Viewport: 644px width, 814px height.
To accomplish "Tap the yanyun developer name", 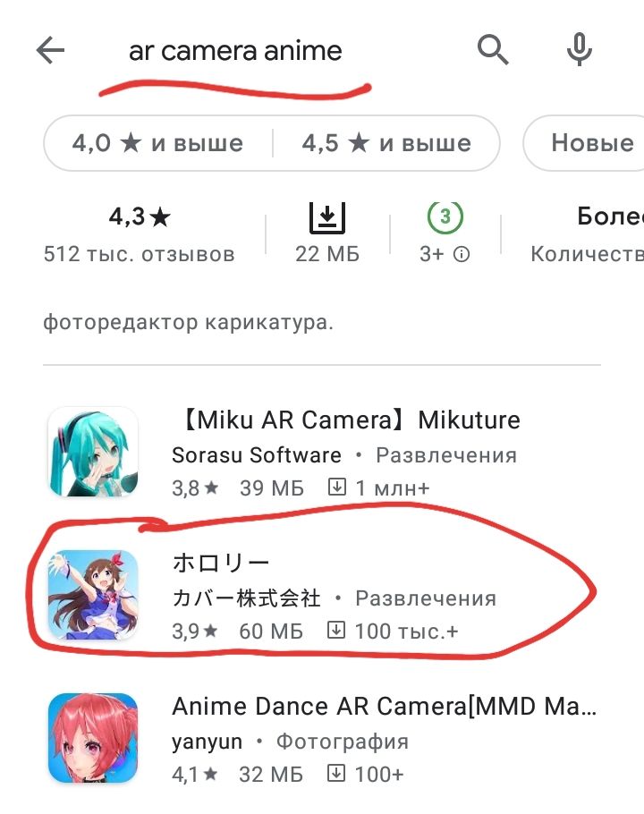I will point(207,742).
